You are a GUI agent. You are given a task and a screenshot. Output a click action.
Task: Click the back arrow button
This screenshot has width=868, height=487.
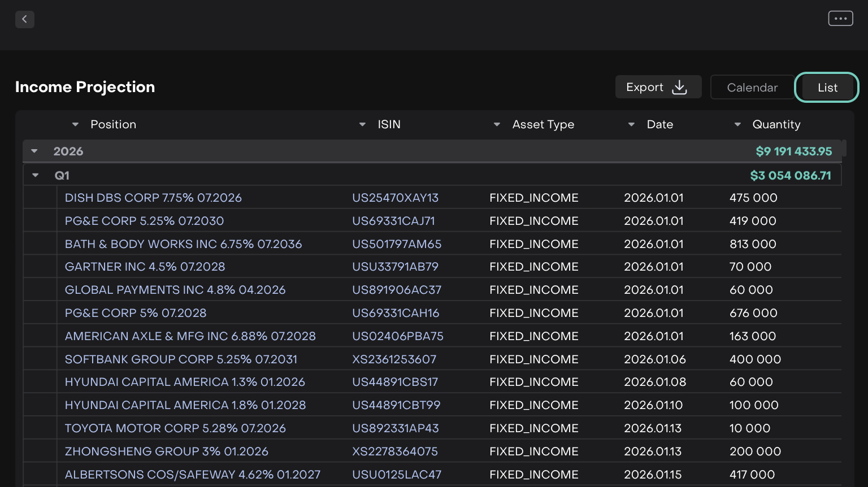24,19
